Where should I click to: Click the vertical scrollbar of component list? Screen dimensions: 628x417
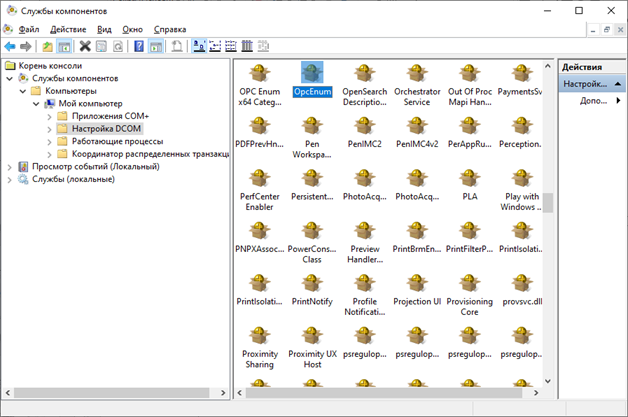click(547, 203)
